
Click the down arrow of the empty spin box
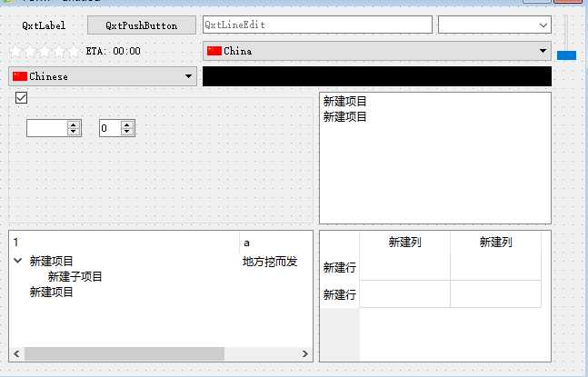74,132
